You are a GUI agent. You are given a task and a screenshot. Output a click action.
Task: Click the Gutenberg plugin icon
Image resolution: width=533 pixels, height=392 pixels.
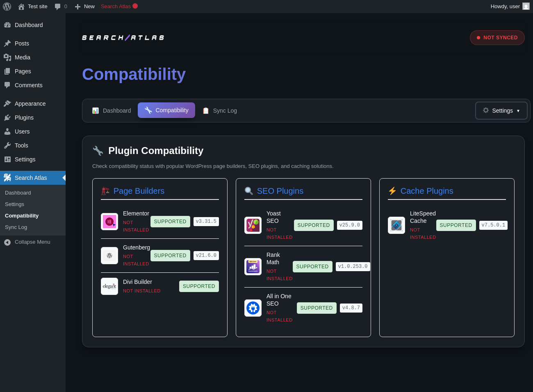click(109, 256)
